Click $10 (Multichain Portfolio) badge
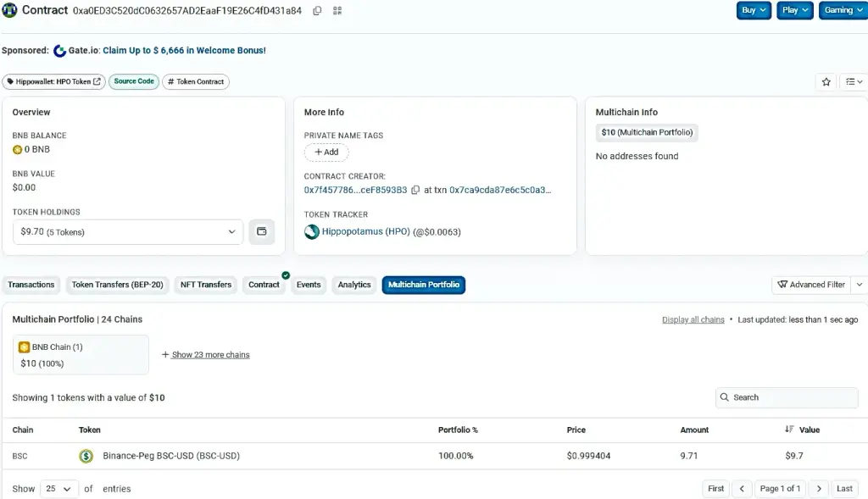Image resolution: width=868 pixels, height=499 pixels. pos(647,132)
